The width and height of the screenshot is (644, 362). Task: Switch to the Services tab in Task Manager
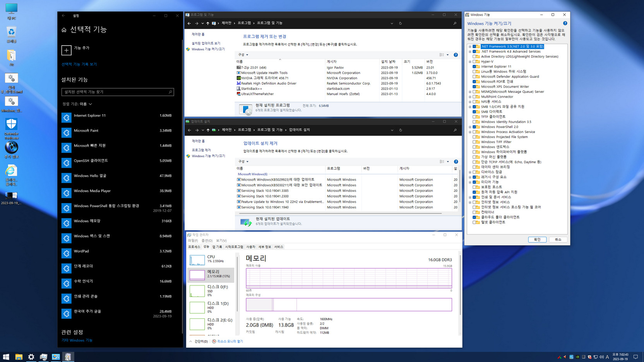279,247
